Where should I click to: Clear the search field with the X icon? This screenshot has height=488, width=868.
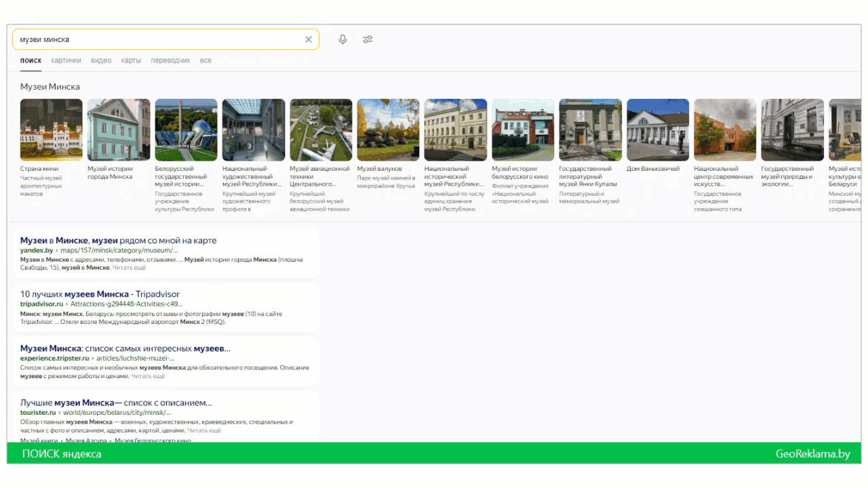309,39
